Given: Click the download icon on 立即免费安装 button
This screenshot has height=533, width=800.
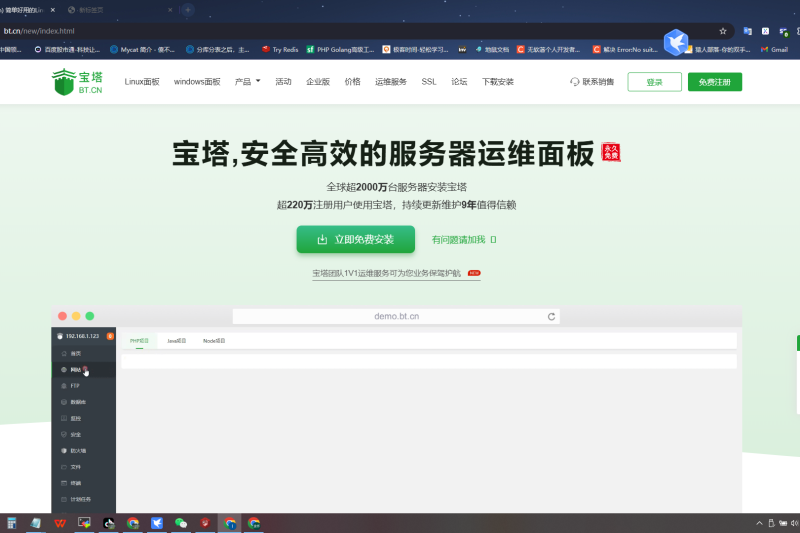Looking at the screenshot, I should tap(322, 240).
